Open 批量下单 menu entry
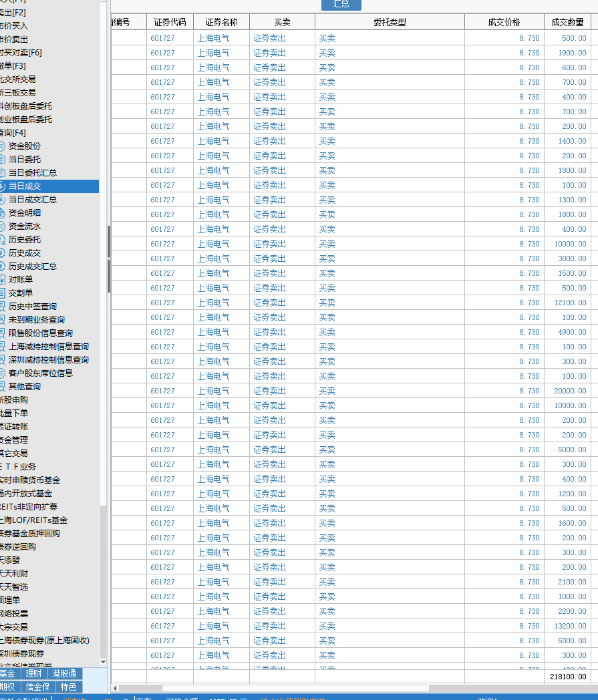The height and width of the screenshot is (700, 598). [13, 413]
